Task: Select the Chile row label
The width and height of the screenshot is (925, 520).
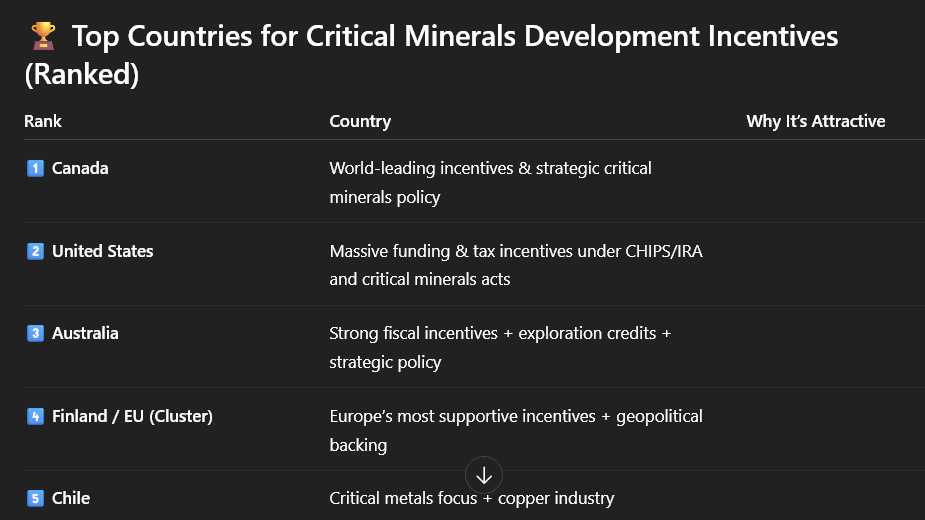Action: point(71,498)
